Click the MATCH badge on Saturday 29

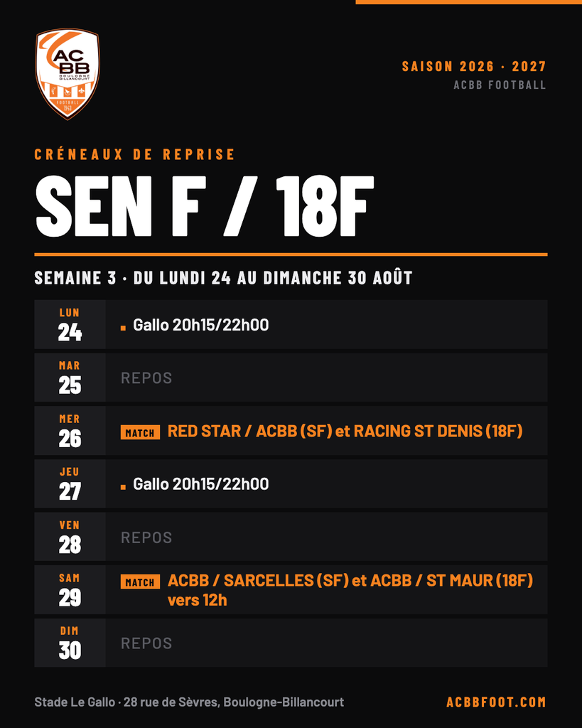tap(140, 582)
